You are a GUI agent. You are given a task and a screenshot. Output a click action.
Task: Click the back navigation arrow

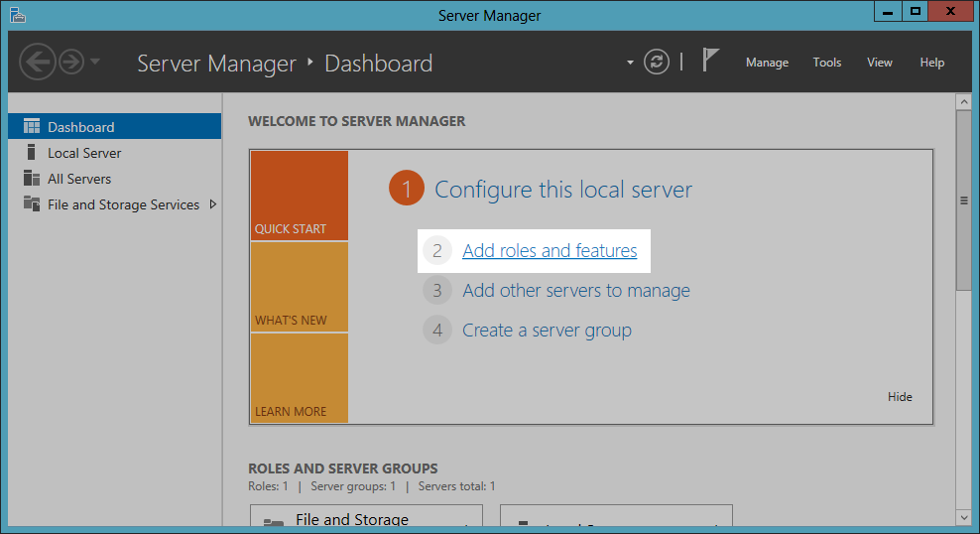click(x=38, y=62)
